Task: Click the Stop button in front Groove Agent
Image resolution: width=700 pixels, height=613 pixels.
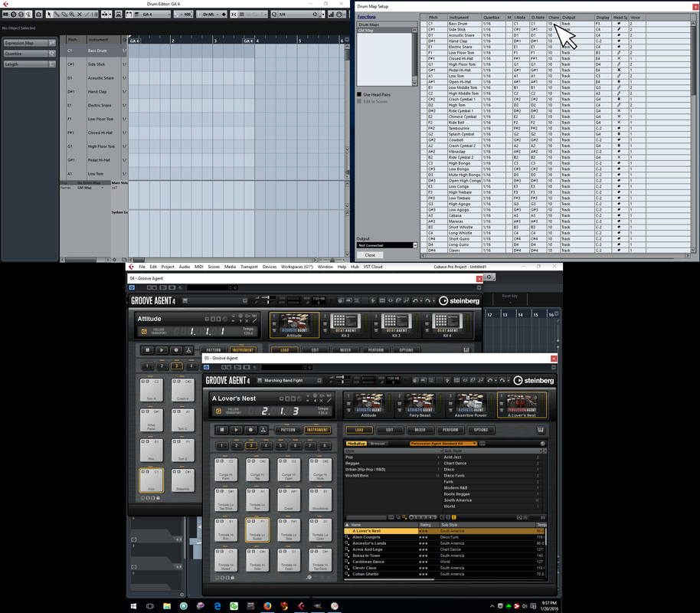Action: (x=222, y=430)
